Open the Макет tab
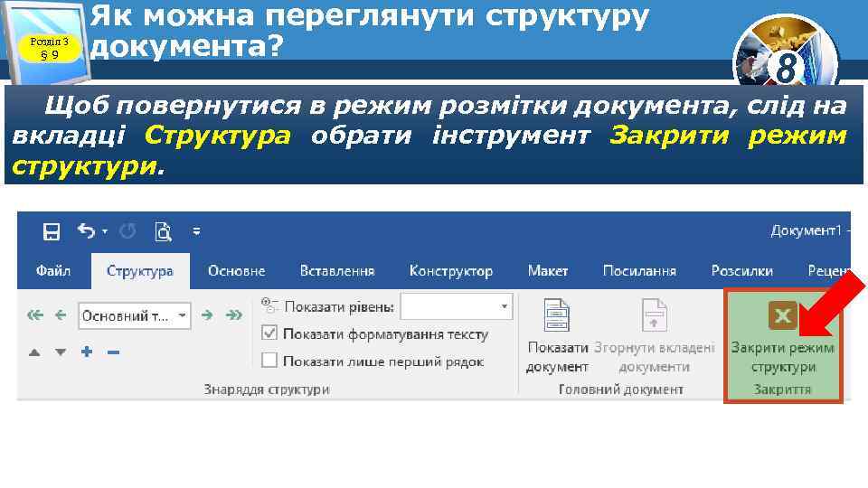The image size is (868, 488). click(548, 271)
